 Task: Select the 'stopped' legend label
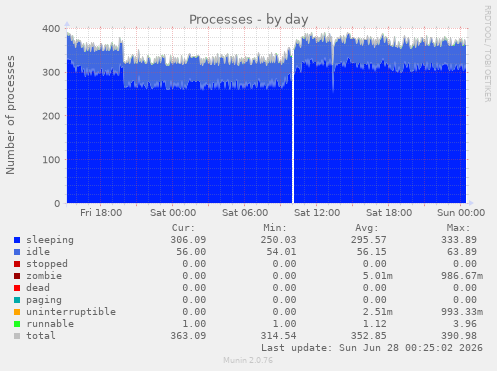pyautogui.click(x=47, y=264)
